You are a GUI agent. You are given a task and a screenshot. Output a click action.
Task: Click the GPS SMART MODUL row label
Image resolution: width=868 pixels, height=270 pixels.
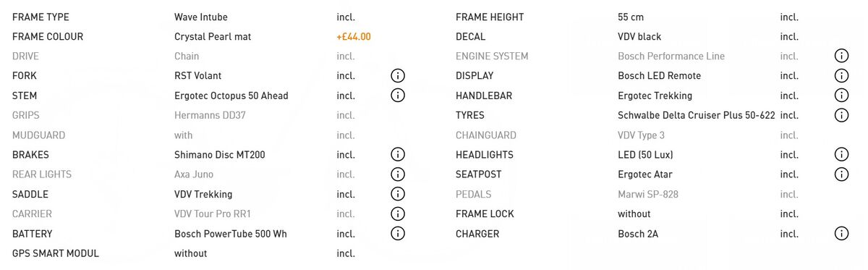click(x=56, y=253)
